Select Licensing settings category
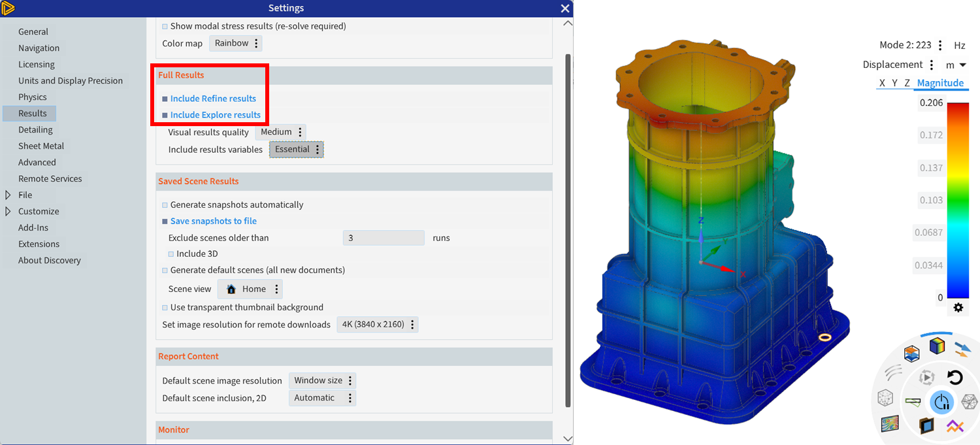Image resolution: width=980 pixels, height=445 pixels. pyautogui.click(x=37, y=64)
